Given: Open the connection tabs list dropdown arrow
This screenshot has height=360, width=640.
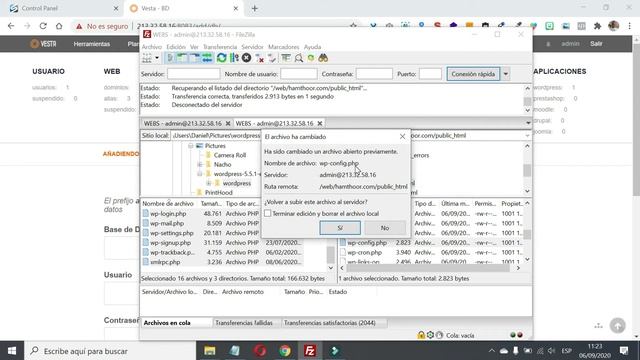Looking at the screenshot, I should coord(528,123).
